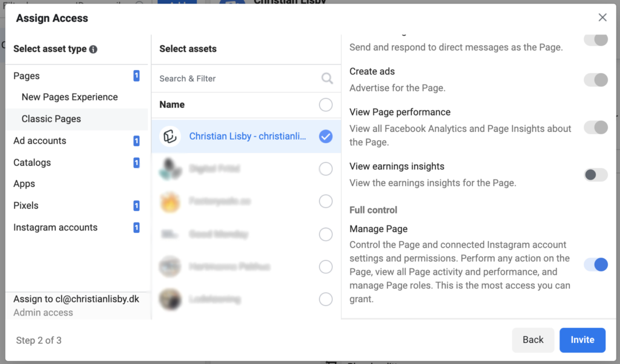Toggle the View Page performance switch
This screenshot has height=364, width=620.
(x=596, y=128)
